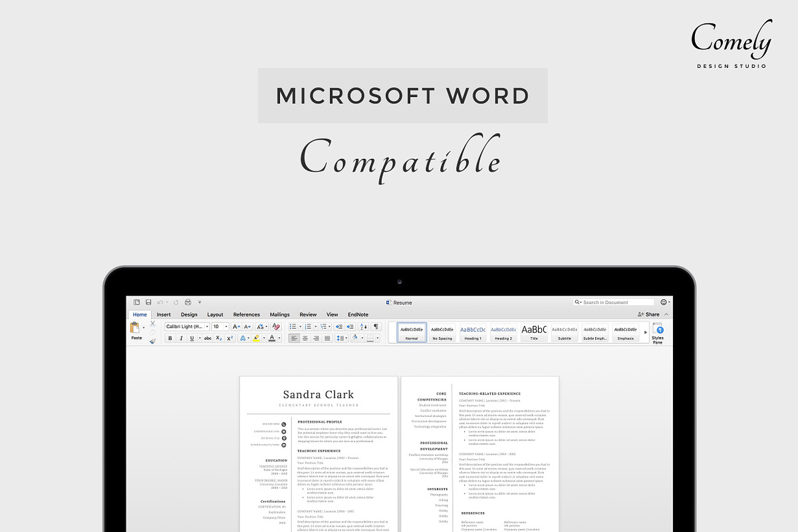Click the Sort A-Z icon
This screenshot has width=798, height=532.
[x=364, y=327]
